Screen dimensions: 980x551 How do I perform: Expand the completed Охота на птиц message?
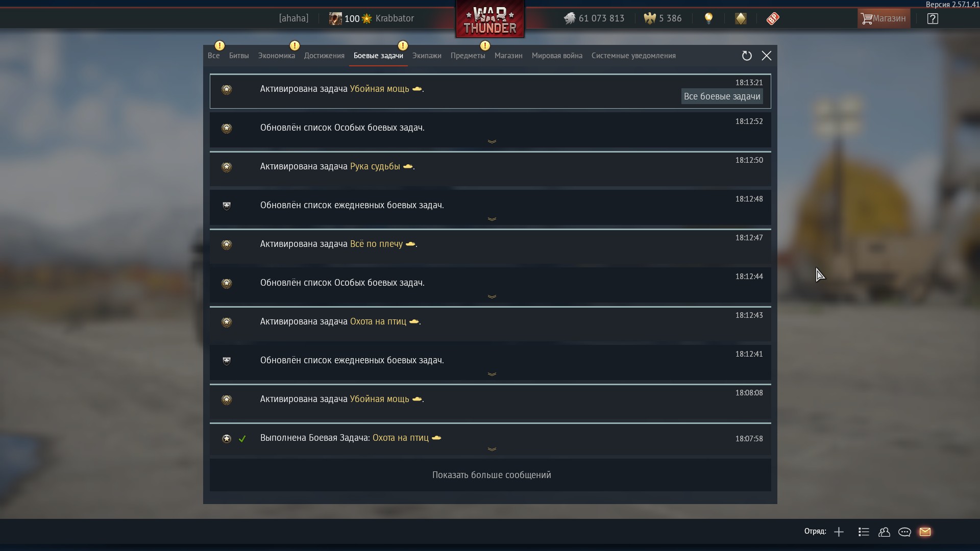(492, 449)
